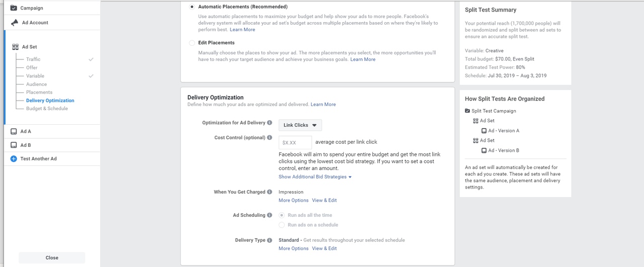The image size is (644, 267).
Task: Open the Audience section in sidebar
Action: coord(36,84)
